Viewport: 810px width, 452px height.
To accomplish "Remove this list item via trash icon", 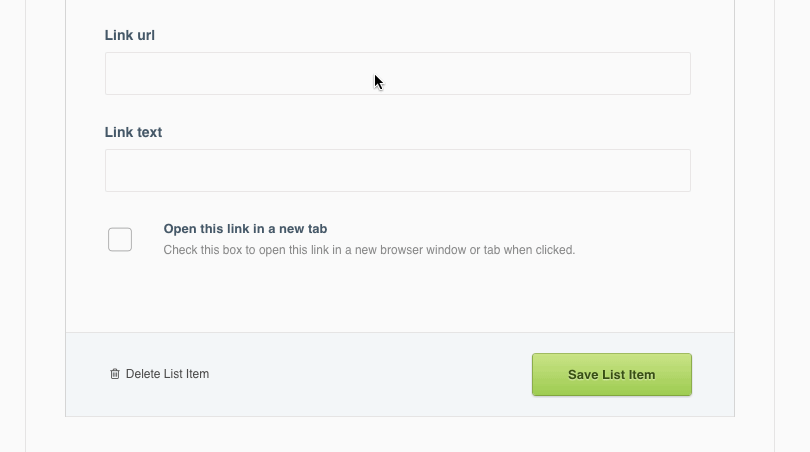I will coord(115,374).
